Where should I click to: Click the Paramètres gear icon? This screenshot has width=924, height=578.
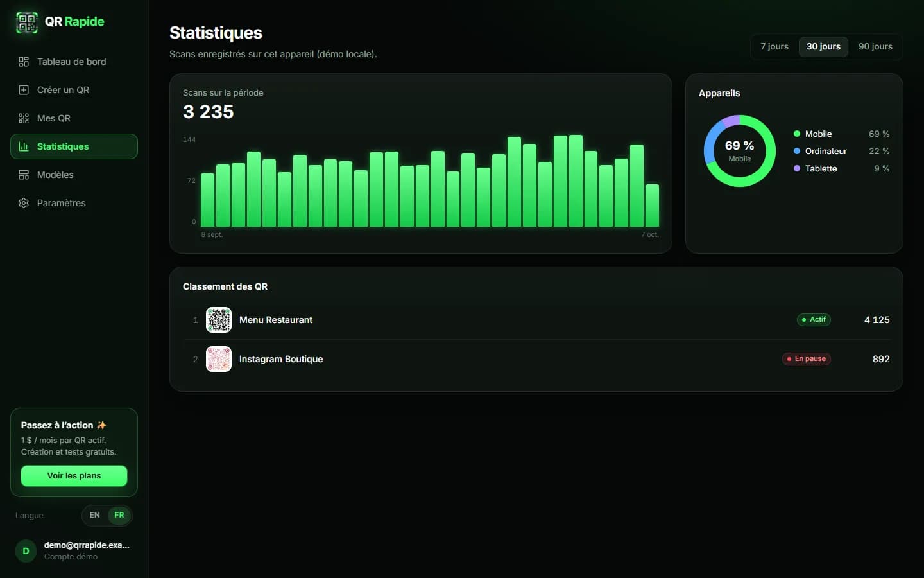24,203
